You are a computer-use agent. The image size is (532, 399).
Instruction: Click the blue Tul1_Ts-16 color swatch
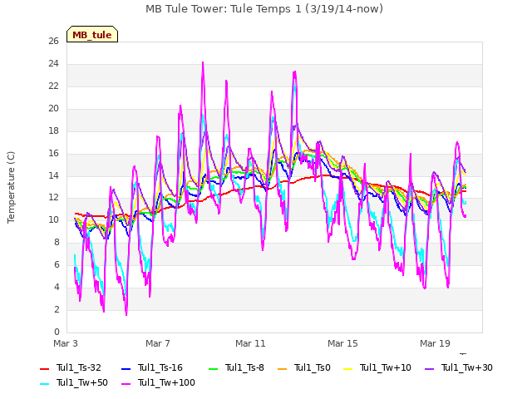pos(126,369)
